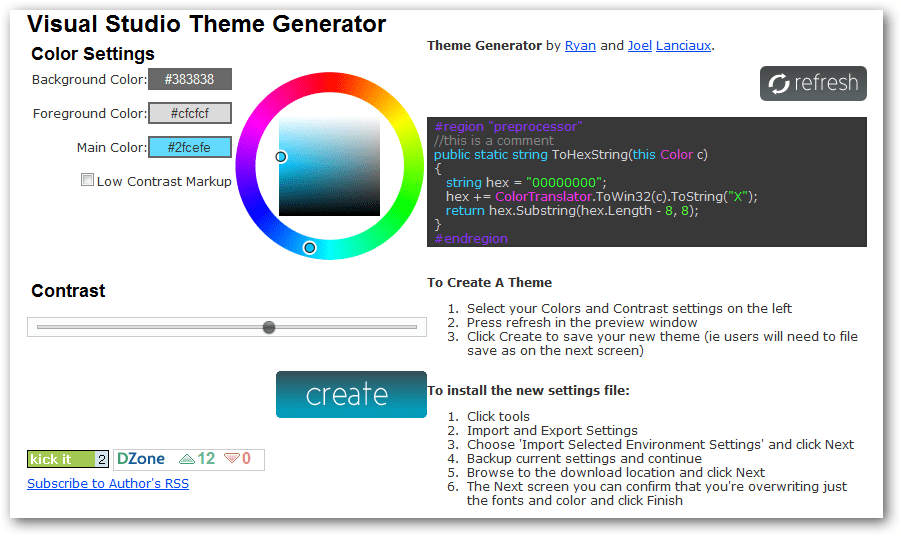901x536 pixels.
Task: Click the kick it count number 2
Action: pyautogui.click(x=102, y=459)
